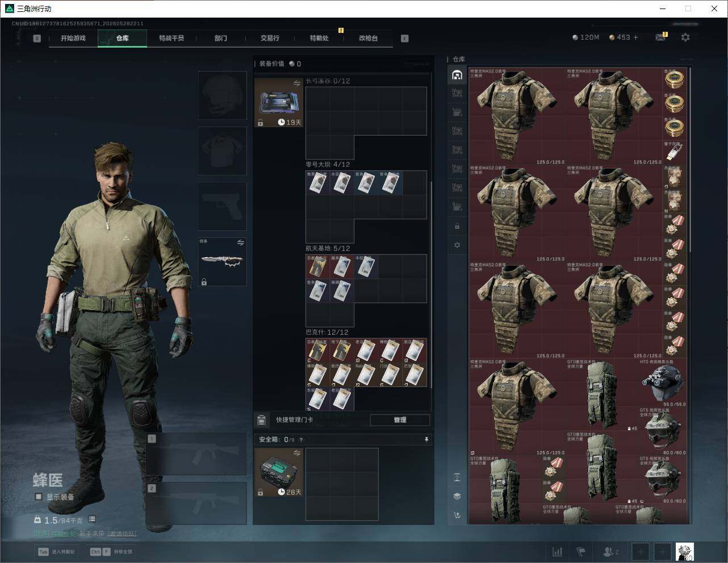Click the 长弓溪谷: 0/12 section label
This screenshot has height=563, width=728.
328,81
